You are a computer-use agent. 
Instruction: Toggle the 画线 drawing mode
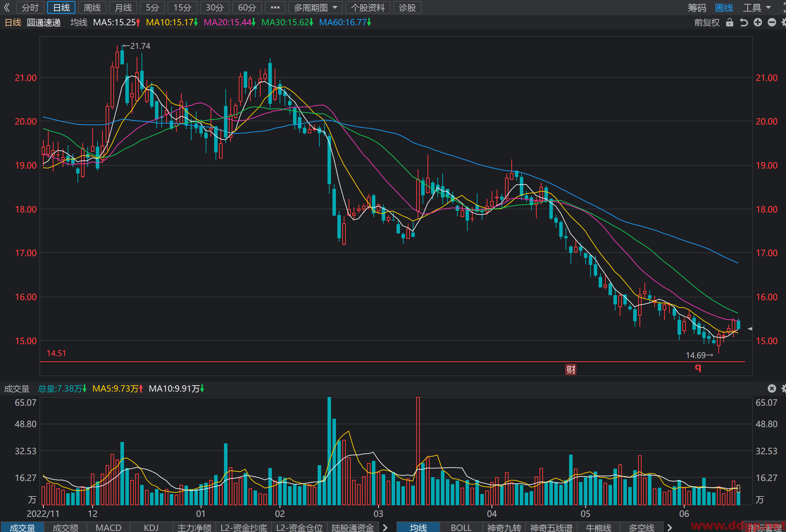pyautogui.click(x=724, y=7)
